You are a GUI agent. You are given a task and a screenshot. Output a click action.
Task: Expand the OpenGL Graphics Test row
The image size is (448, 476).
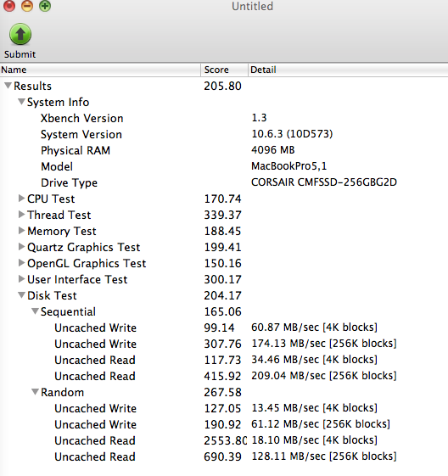[21, 263]
